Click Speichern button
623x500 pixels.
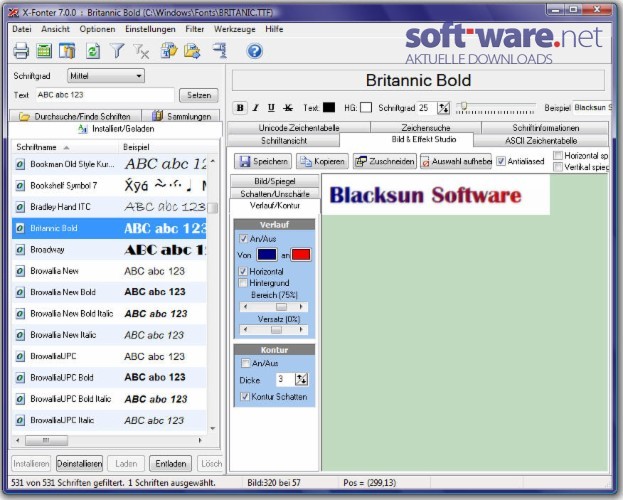point(263,161)
